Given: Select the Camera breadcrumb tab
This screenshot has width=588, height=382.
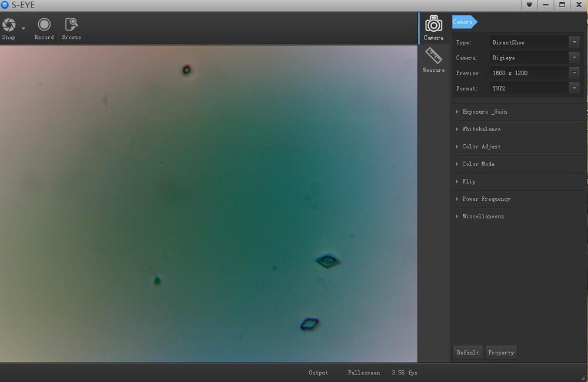Looking at the screenshot, I should (x=463, y=22).
